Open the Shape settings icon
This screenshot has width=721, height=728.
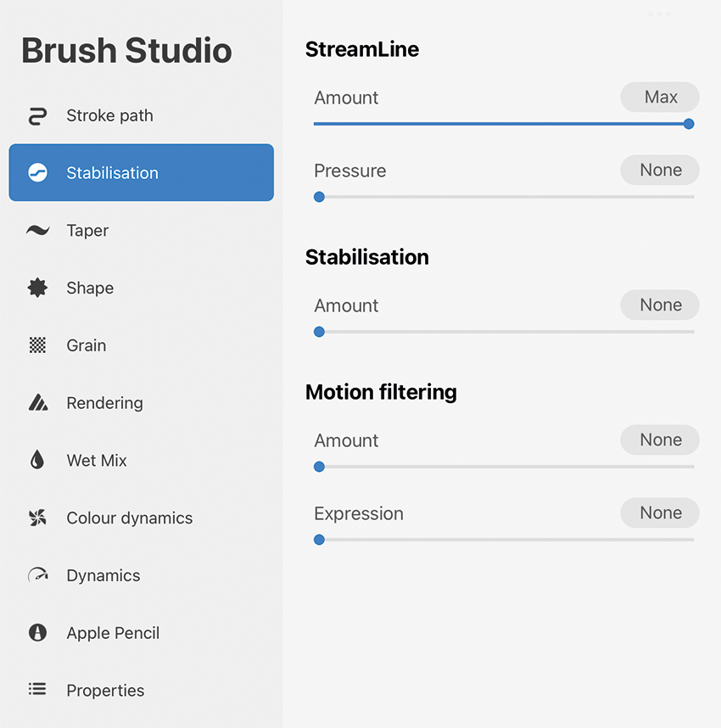coord(37,288)
